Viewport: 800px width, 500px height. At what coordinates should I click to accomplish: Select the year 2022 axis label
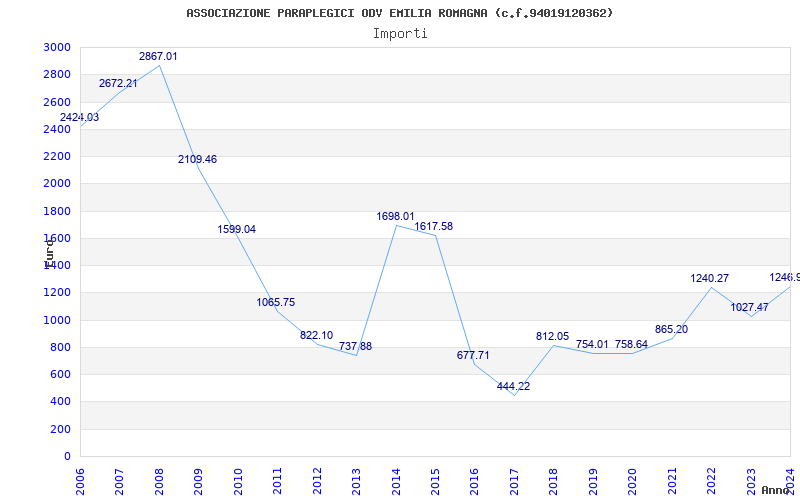click(x=711, y=482)
